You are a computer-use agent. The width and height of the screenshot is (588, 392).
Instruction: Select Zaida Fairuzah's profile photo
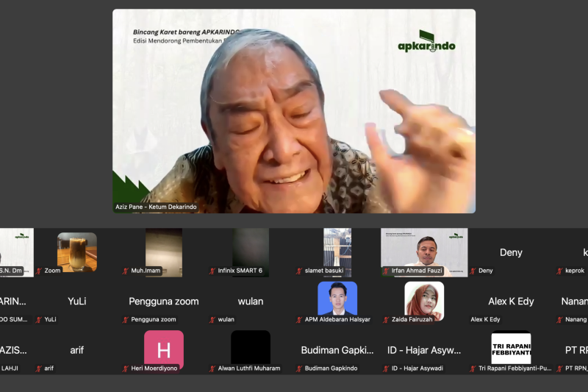pos(424,301)
